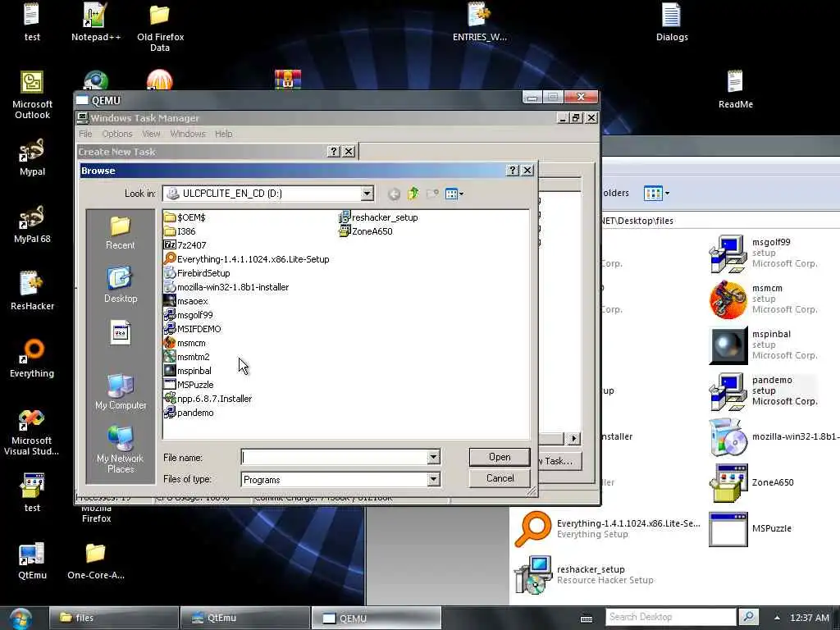Select mspinbal setup in files window
This screenshot has height=630, width=840.
click(x=764, y=345)
